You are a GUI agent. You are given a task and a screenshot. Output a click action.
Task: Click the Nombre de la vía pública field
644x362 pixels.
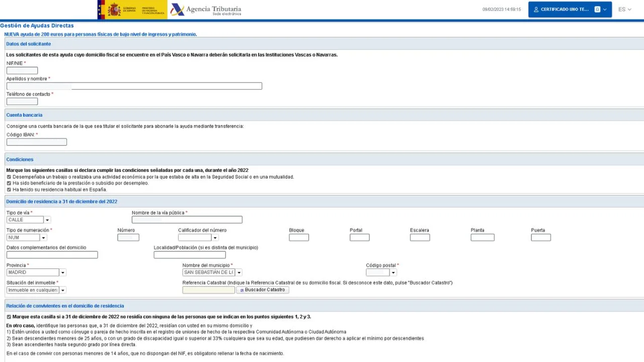[x=187, y=220]
